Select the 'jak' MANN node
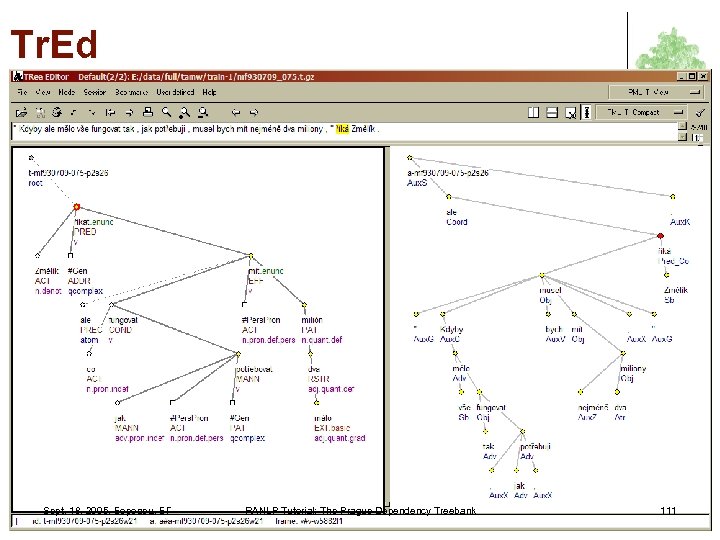The height and width of the screenshot is (540, 720). (118, 403)
